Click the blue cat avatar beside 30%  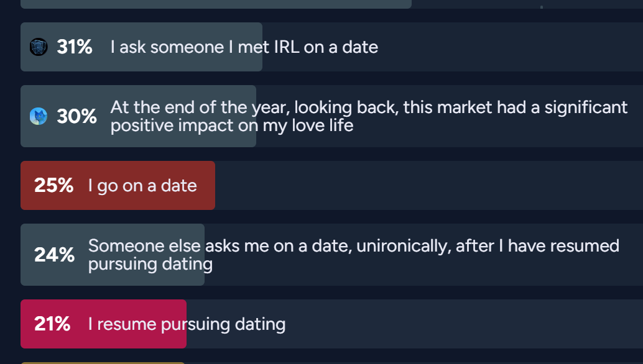39,116
